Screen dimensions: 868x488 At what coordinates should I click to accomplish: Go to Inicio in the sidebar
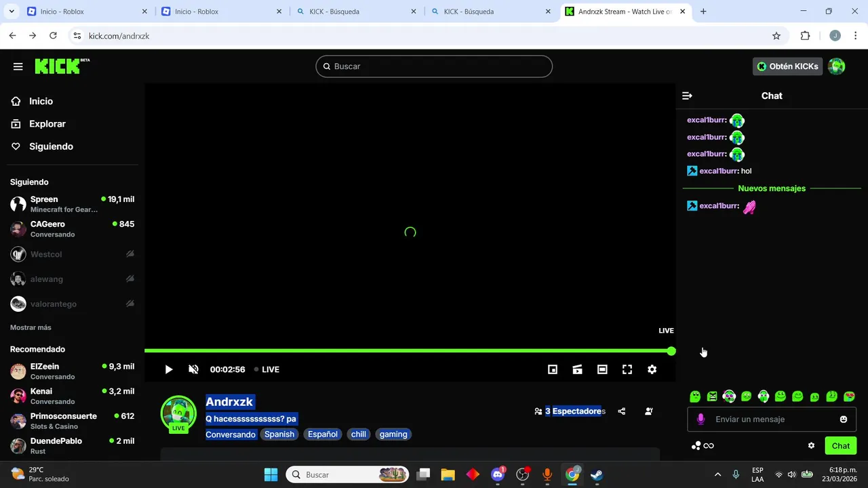pyautogui.click(x=41, y=101)
